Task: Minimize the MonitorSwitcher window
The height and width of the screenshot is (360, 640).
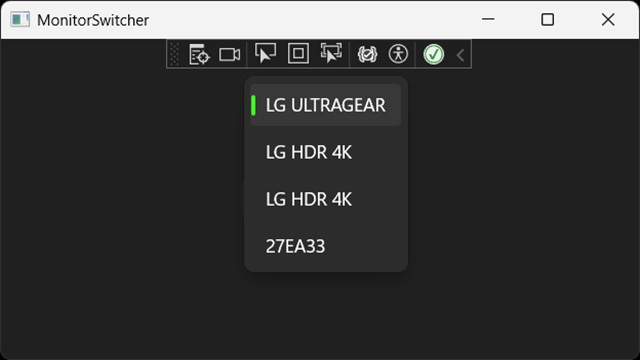Action: 488,19
